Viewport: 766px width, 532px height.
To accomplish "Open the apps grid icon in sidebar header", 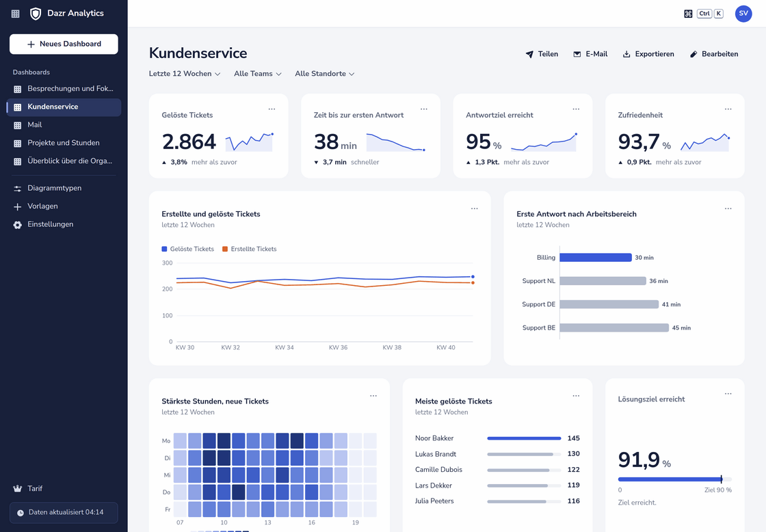I will click(16, 14).
